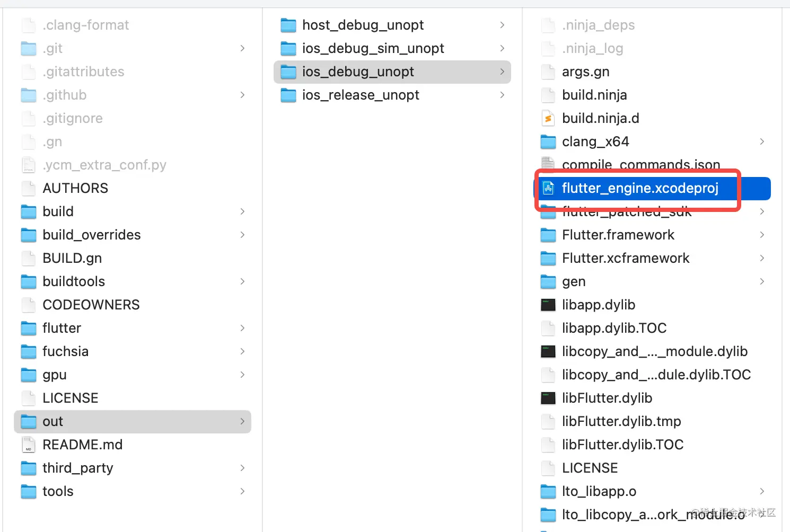Click the flutter_engine.xcodeproj file icon
Viewport: 790px width, 532px height.
coord(548,188)
